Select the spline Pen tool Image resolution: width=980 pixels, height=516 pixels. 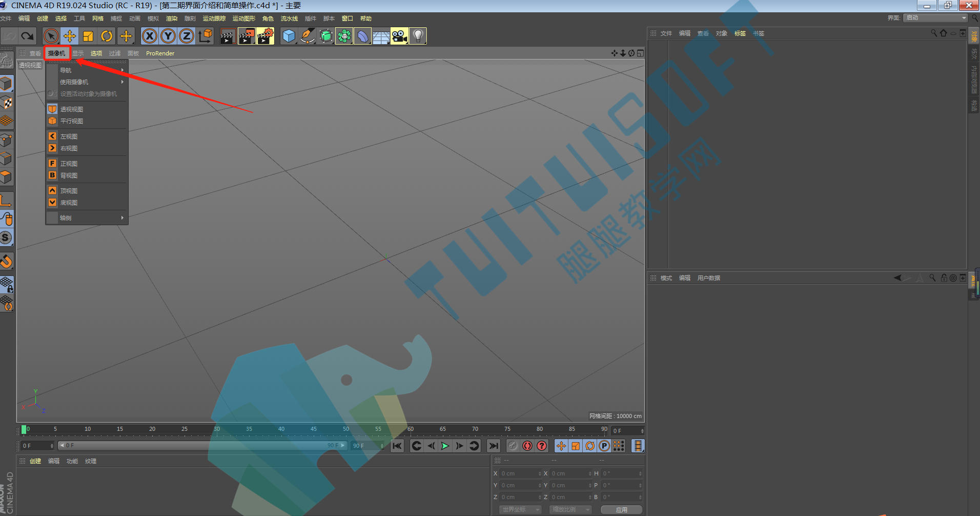point(308,36)
